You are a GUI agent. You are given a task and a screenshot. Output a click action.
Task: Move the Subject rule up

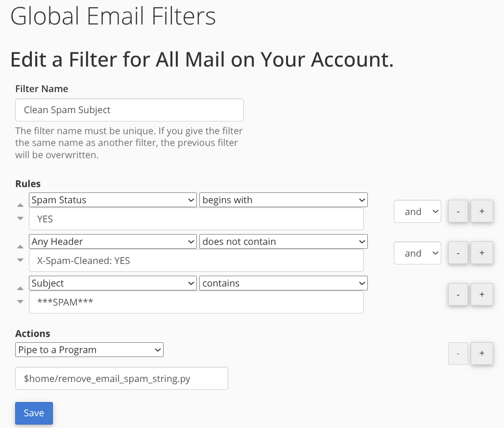tap(20, 288)
